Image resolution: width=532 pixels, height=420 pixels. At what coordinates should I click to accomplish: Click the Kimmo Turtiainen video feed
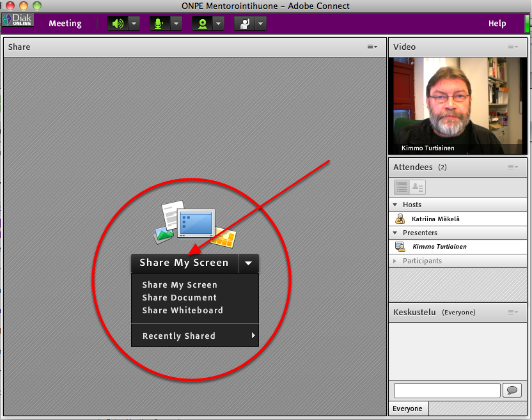click(457, 106)
